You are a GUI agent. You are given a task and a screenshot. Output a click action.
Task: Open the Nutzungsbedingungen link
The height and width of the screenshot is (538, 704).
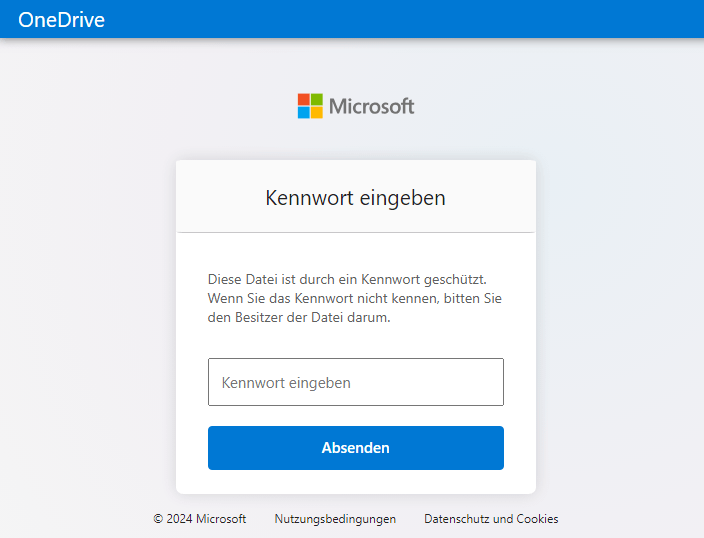335,519
